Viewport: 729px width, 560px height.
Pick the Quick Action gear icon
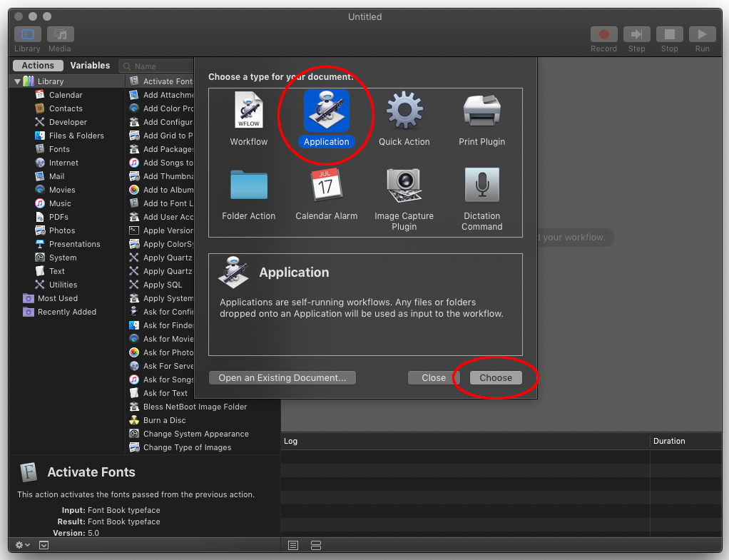pos(404,111)
